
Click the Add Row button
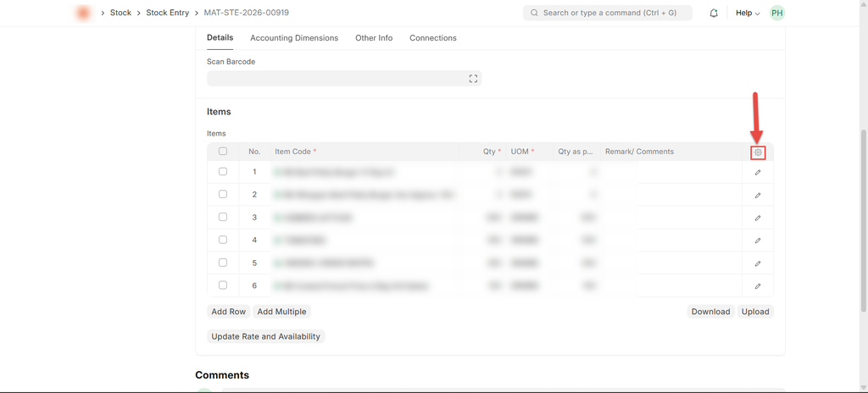pyautogui.click(x=228, y=312)
